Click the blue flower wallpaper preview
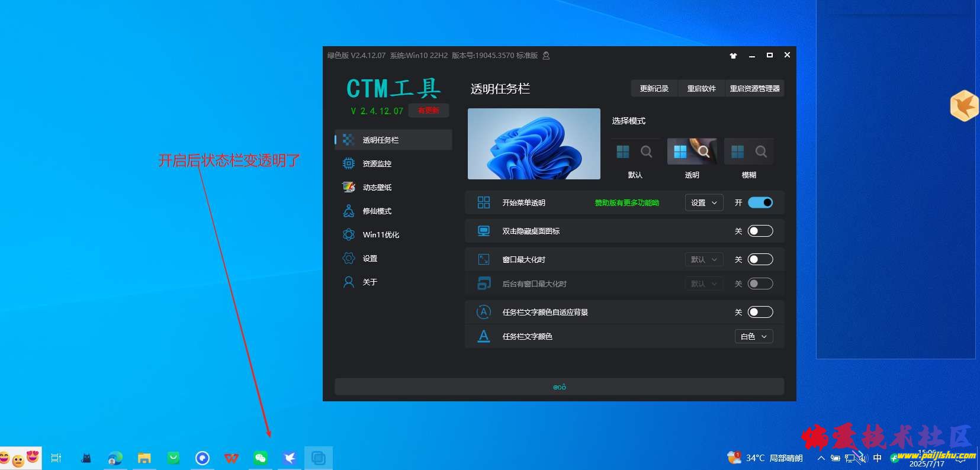 pyautogui.click(x=534, y=144)
